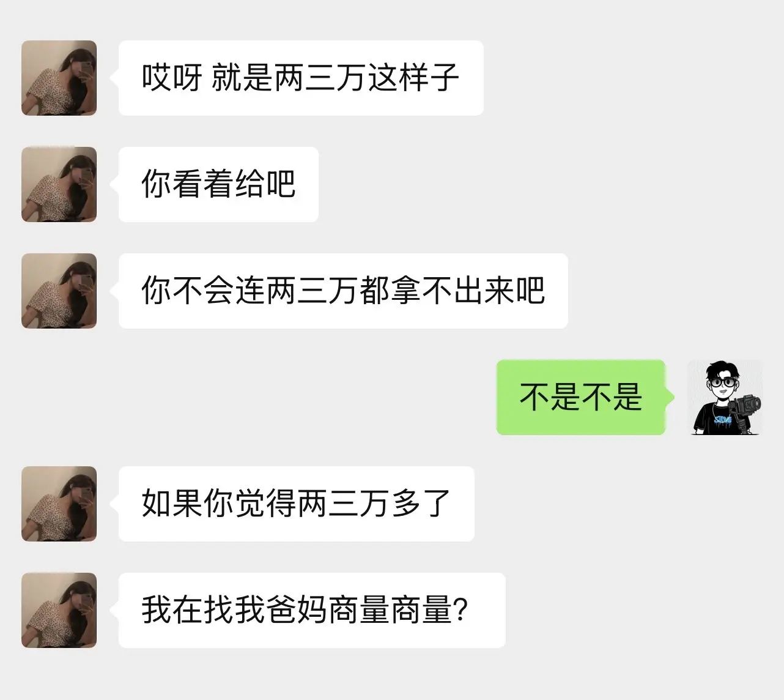Select the message '哎呀 就是两三万这样子'

tap(301, 78)
